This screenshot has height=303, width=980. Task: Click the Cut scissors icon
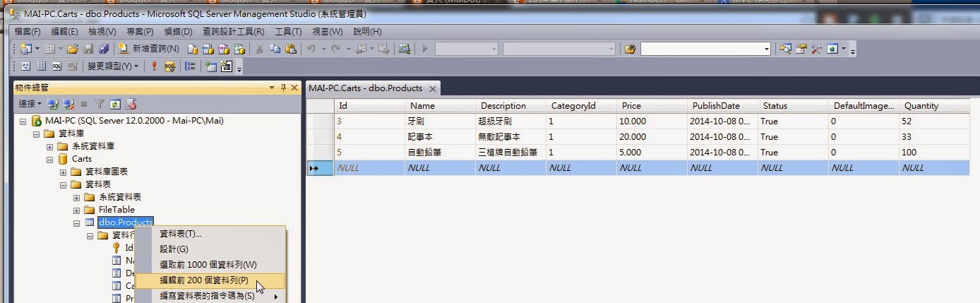[259, 49]
